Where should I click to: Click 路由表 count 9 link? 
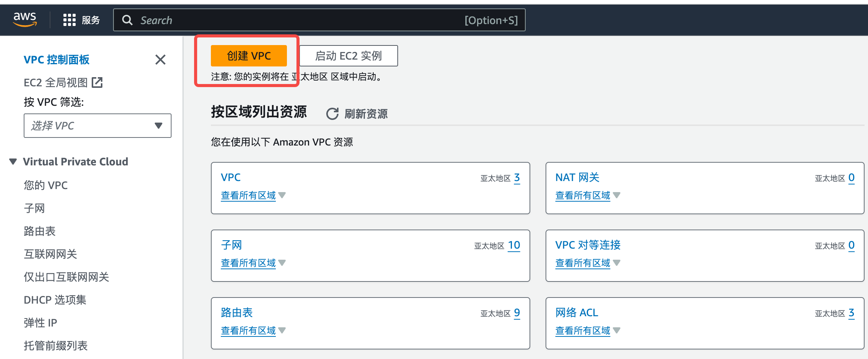coord(517,313)
